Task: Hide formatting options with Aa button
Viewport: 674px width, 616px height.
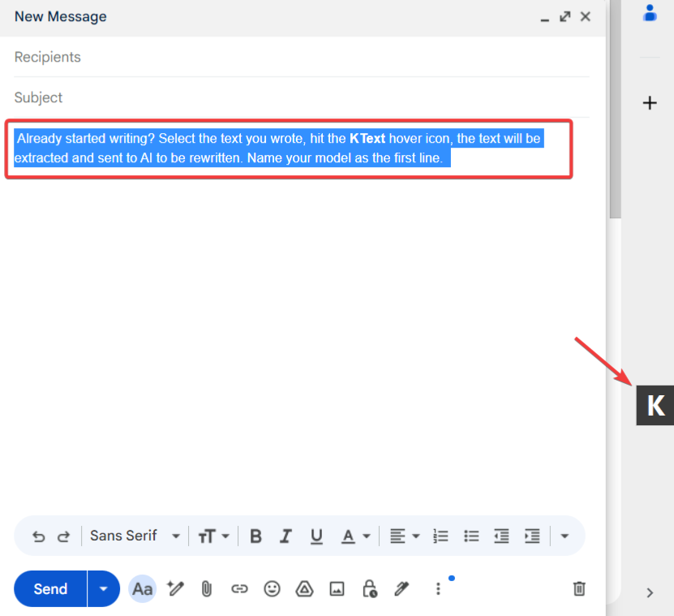Action: [143, 588]
